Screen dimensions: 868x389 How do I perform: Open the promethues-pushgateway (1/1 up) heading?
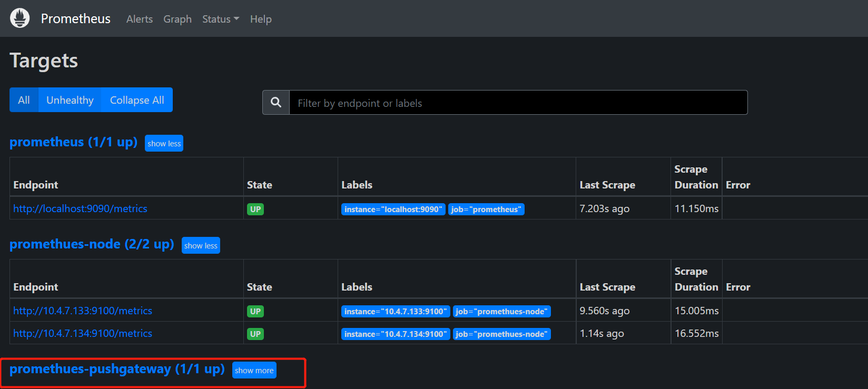[x=117, y=369]
